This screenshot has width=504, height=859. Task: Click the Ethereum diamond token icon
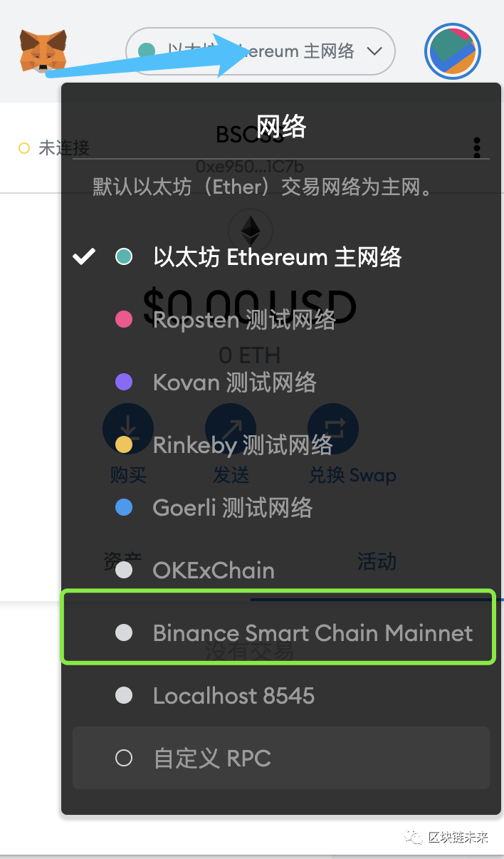250,231
